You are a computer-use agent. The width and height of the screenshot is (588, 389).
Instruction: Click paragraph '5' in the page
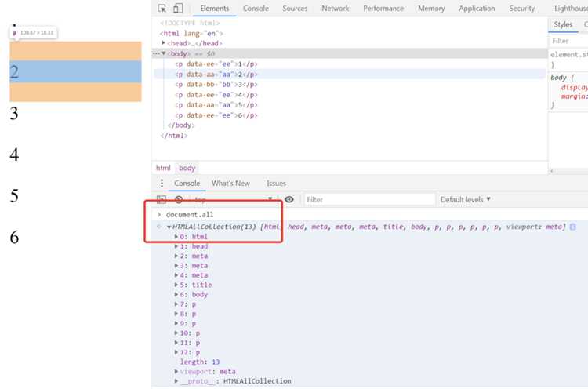click(x=14, y=196)
